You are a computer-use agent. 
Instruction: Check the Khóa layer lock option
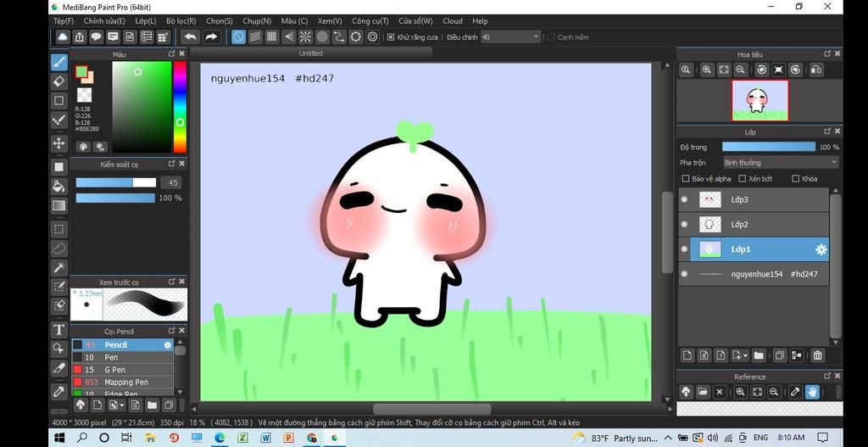(795, 178)
